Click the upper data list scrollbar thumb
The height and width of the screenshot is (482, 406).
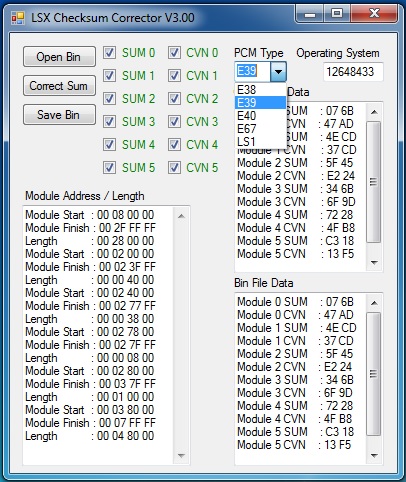point(374,182)
